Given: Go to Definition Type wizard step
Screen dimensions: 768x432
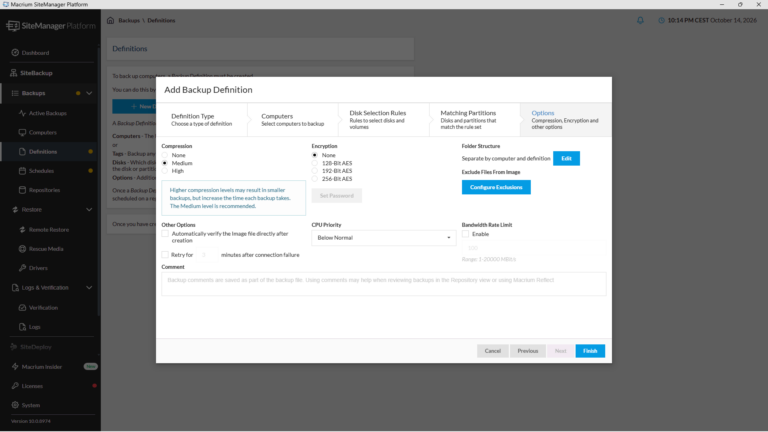Looking at the screenshot, I should pos(202,120).
